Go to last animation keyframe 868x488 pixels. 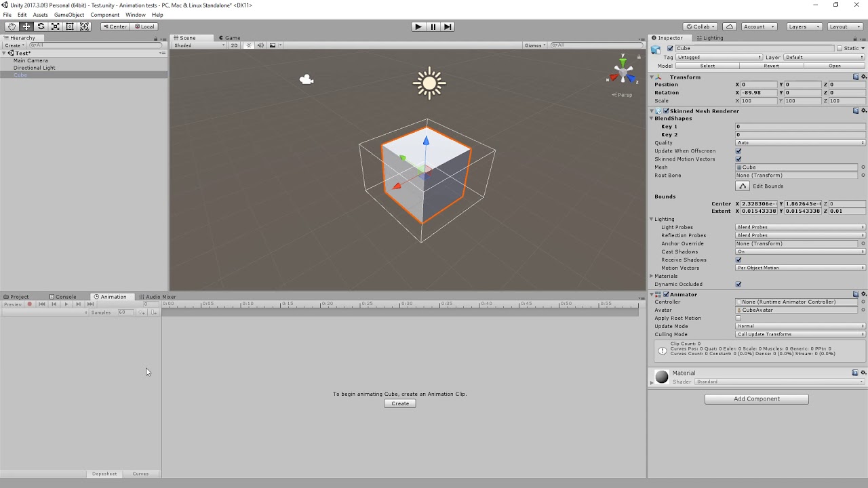coord(90,304)
